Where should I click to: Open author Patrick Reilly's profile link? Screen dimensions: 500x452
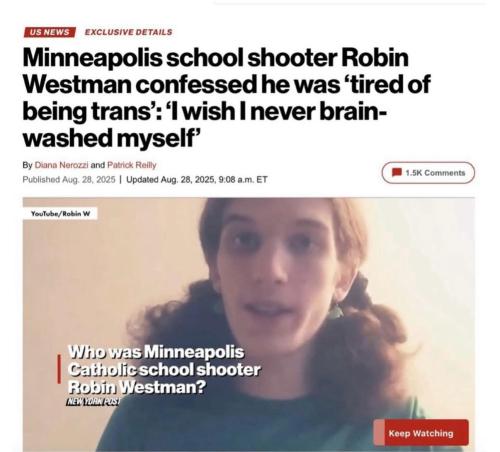pyautogui.click(x=132, y=165)
